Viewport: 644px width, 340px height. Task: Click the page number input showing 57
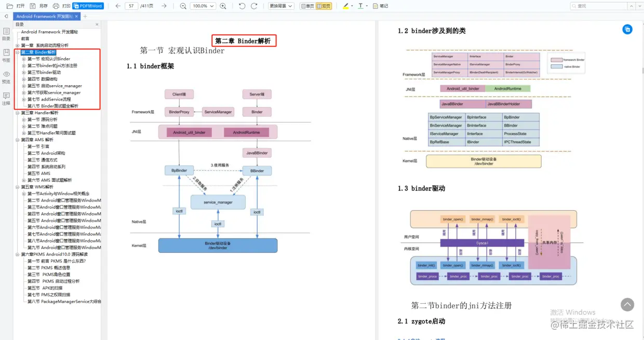coord(131,6)
